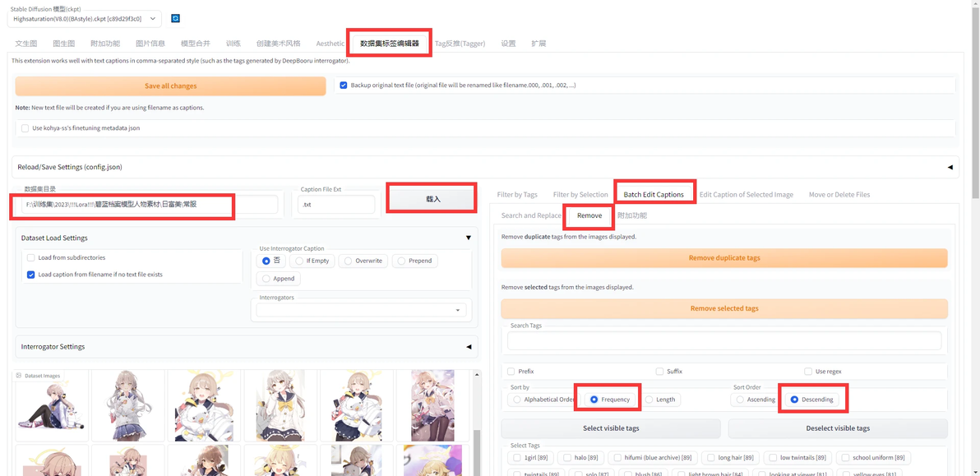Open the 附加功能 main tab
Screen dimensions: 980x476
pyautogui.click(x=105, y=44)
